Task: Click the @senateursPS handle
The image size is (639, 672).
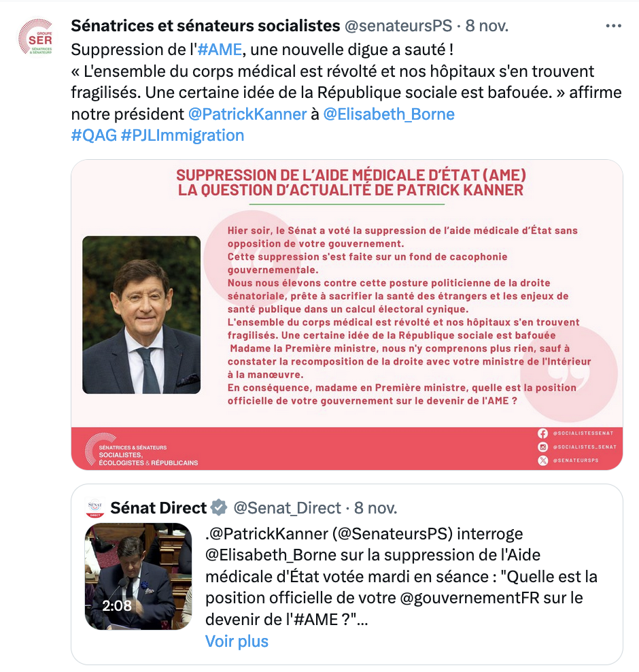Action: coord(398,26)
